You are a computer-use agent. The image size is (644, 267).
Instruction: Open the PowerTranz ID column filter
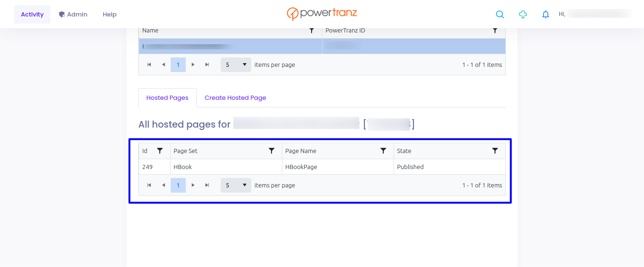(x=495, y=31)
